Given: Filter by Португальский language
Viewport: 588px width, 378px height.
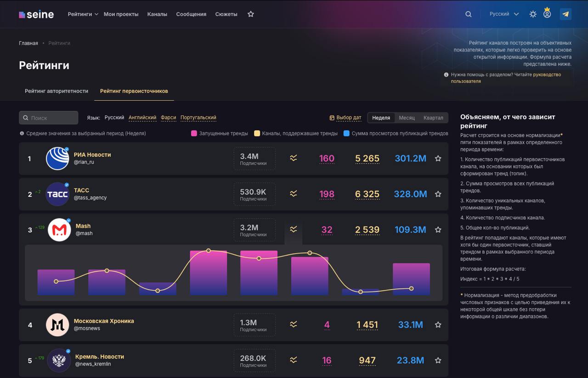Looking at the screenshot, I should coord(198,118).
